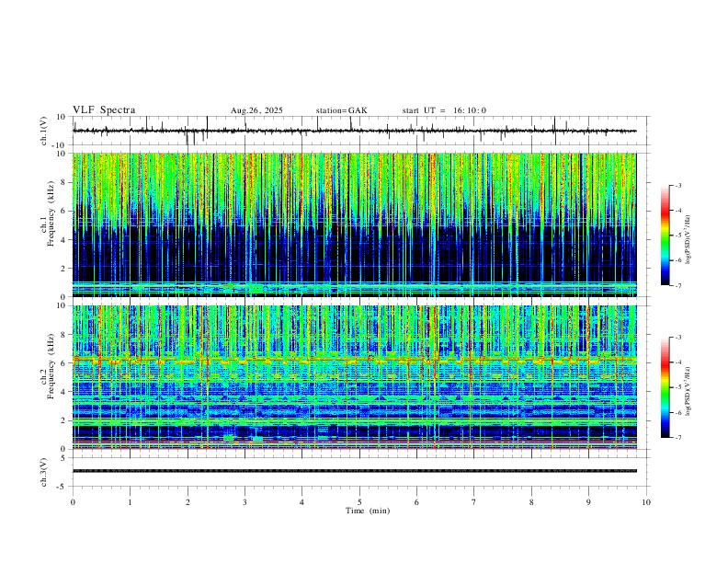Click the 'Time (min)' axis title
The height and width of the screenshot is (563, 728).
(x=368, y=511)
